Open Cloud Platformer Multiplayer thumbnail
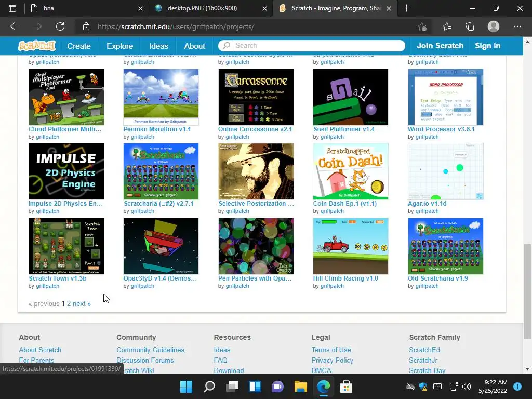 click(x=66, y=97)
